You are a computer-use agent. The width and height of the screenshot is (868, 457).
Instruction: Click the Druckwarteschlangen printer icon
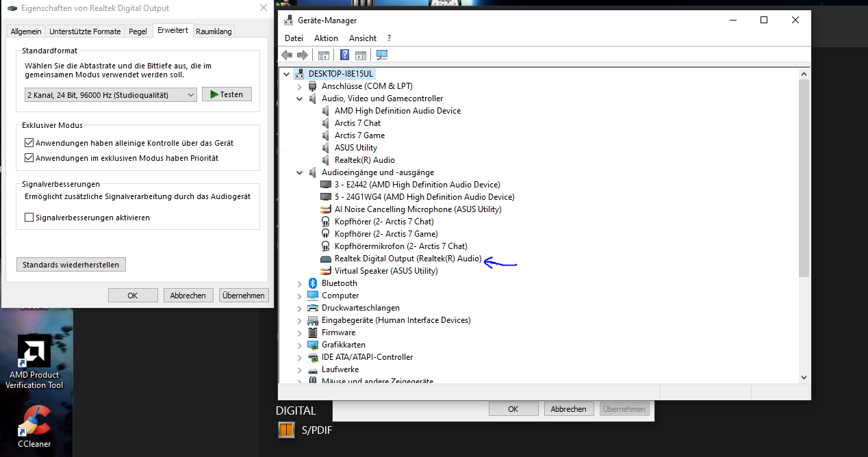[313, 308]
